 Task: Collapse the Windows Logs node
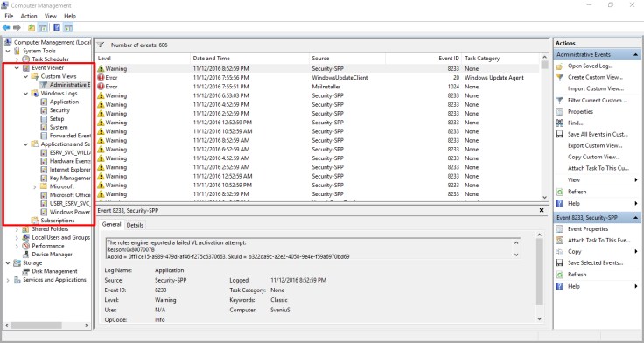coord(26,94)
